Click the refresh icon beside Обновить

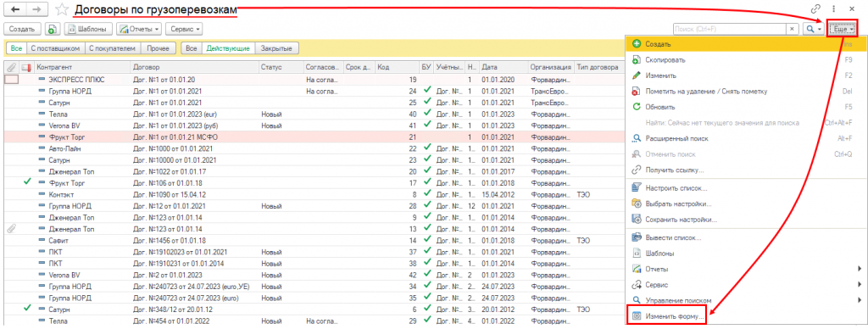[x=637, y=106]
